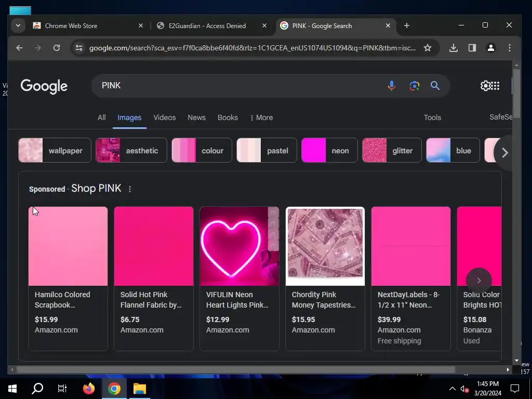Viewport: 532px width, 399px height.
Task: Filter images by glitter chip
Action: coord(392,150)
